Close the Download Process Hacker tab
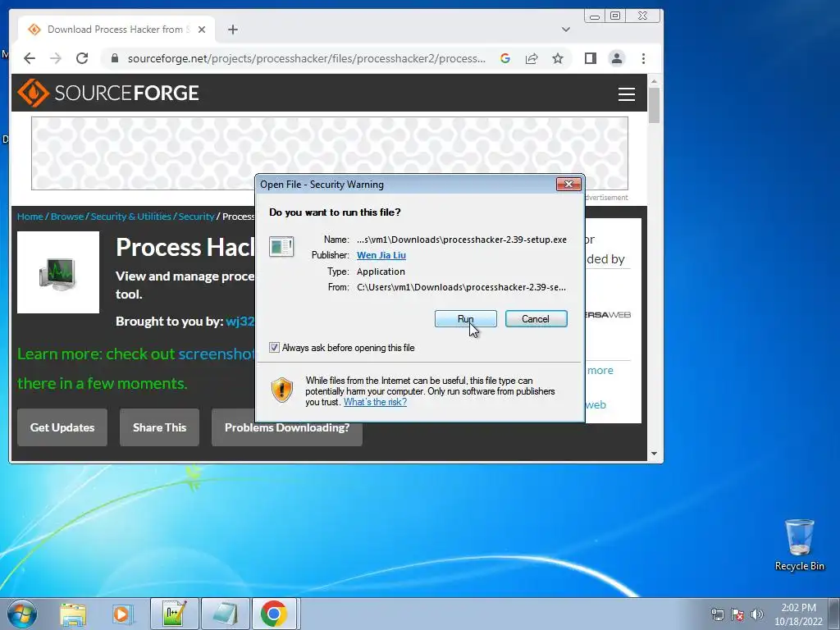This screenshot has height=630, width=840. pyautogui.click(x=202, y=30)
